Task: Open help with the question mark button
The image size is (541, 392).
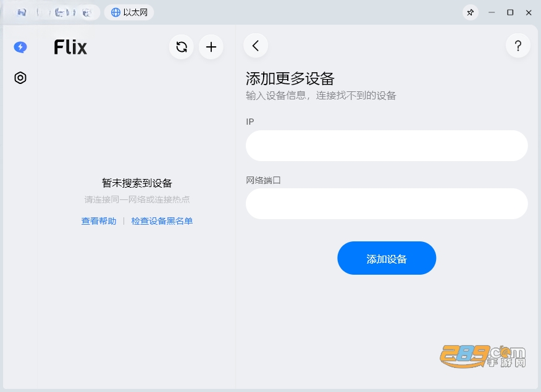Action: [x=518, y=46]
